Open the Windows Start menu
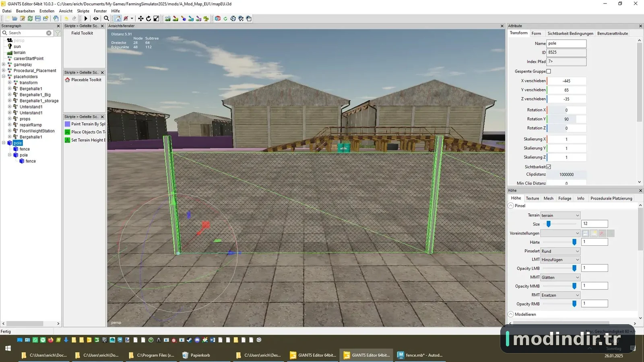The height and width of the screenshot is (362, 644). click(8, 348)
